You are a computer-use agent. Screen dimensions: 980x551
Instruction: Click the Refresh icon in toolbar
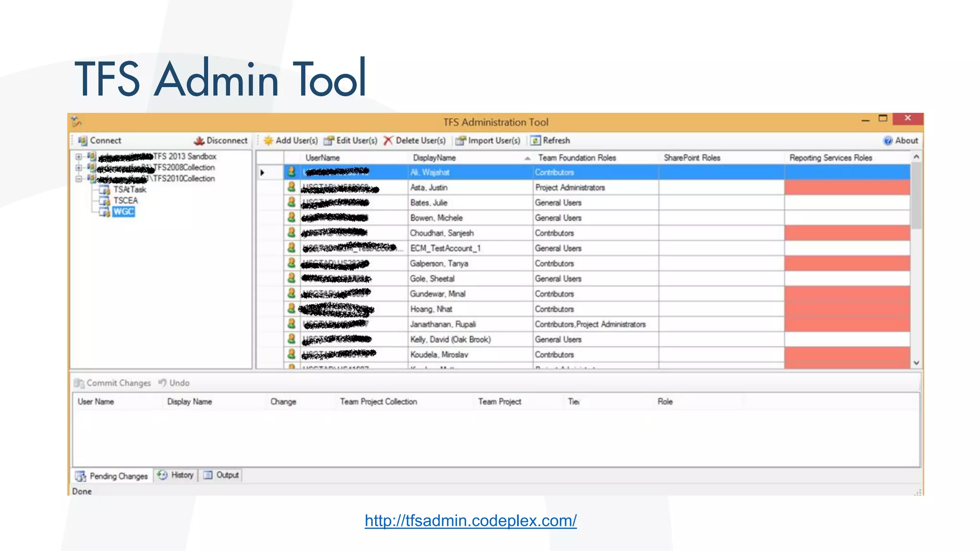[x=535, y=141]
